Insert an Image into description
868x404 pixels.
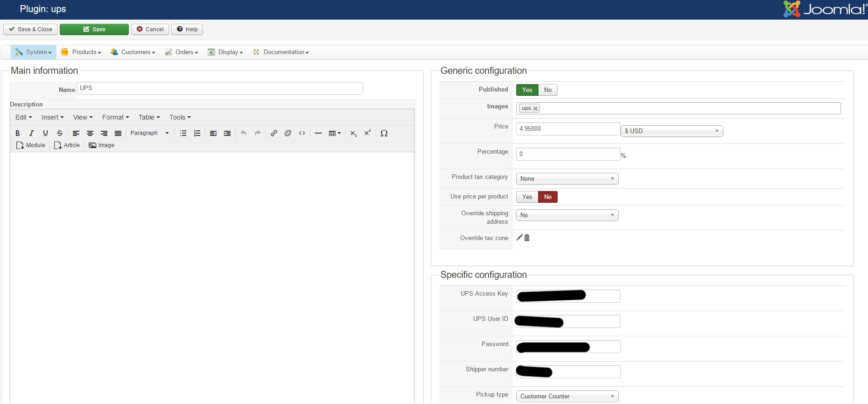tap(101, 145)
